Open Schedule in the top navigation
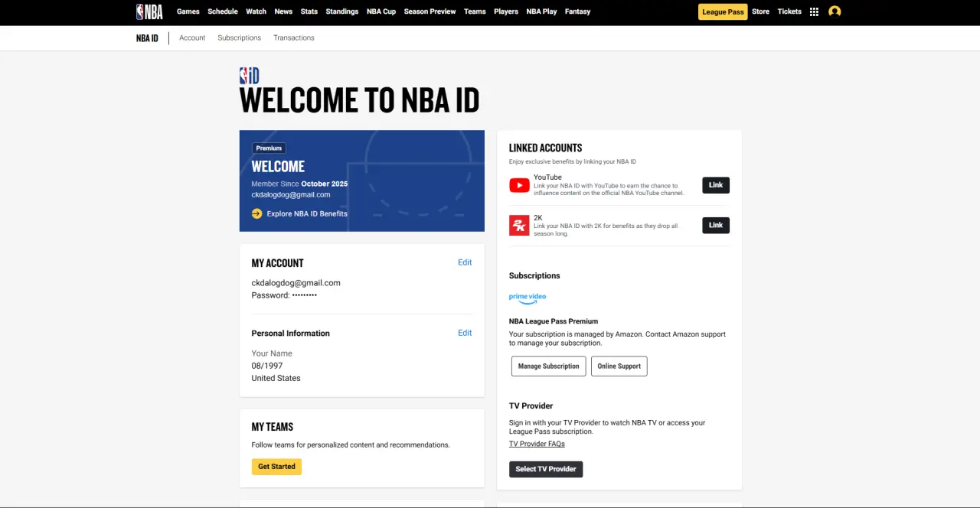Screen dimensions: 980x508 coord(223,11)
